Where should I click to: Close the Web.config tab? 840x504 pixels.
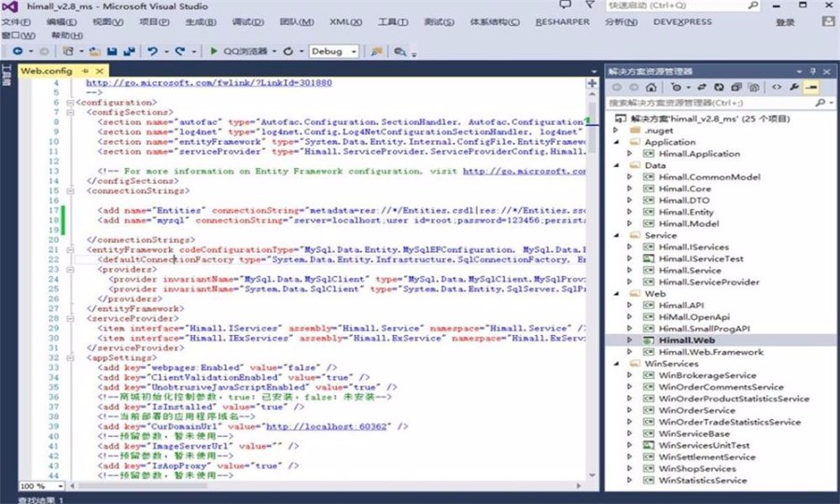click(x=100, y=71)
